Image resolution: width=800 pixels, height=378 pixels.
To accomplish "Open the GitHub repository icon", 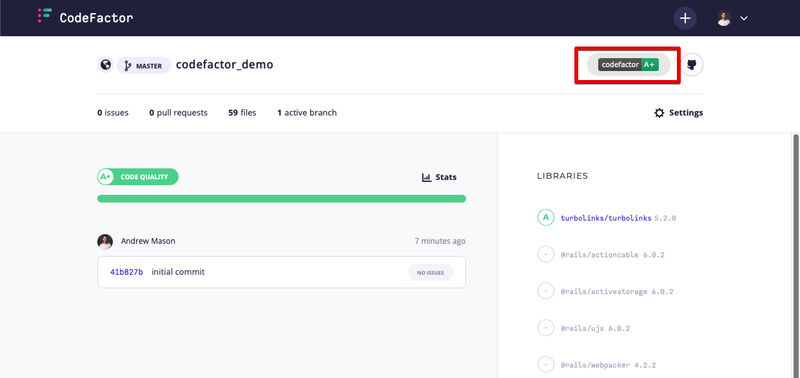I will pyautogui.click(x=692, y=65).
